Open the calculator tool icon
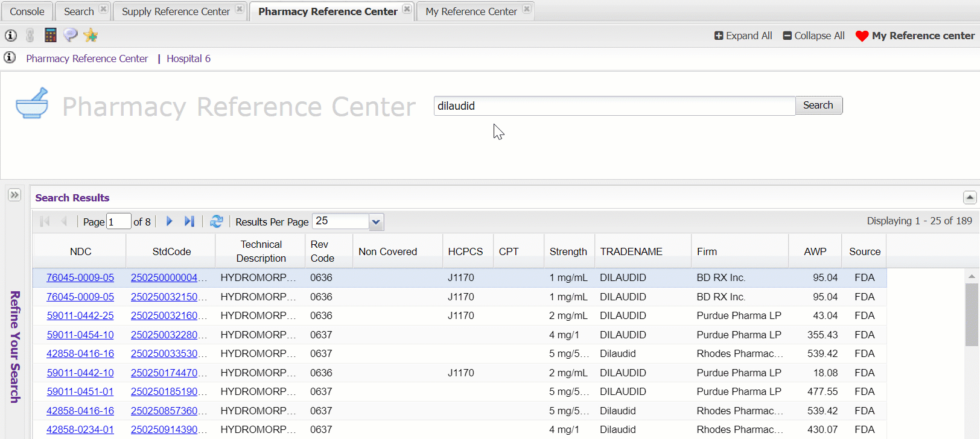This screenshot has width=980, height=439. (x=51, y=36)
